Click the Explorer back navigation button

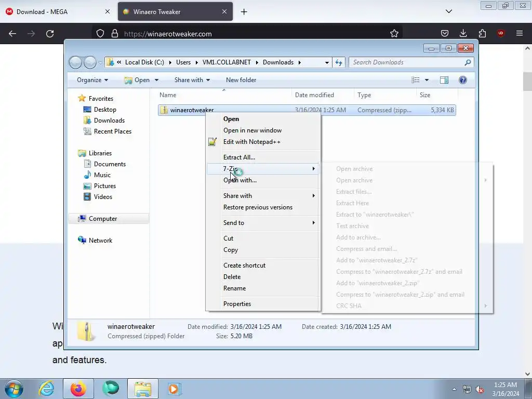[76, 62]
